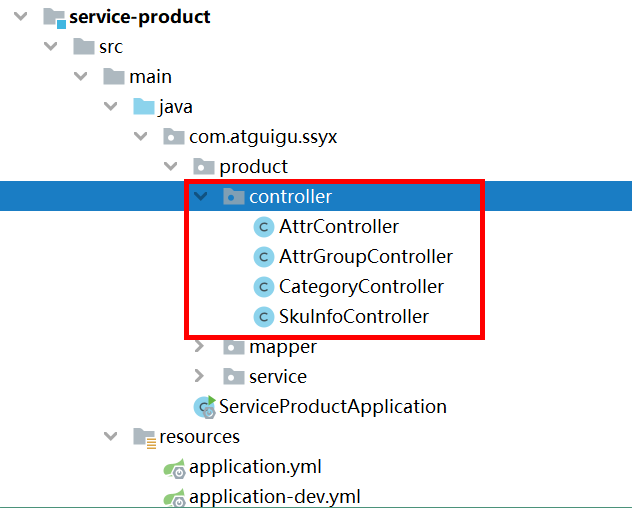Collapse the controller package

[201, 197]
